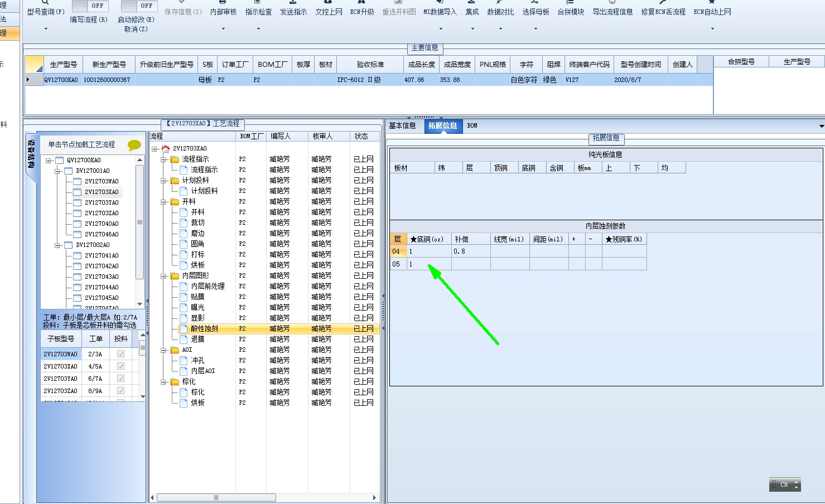Switch to the 基本信息 tab
The height and width of the screenshot is (504, 825).
point(403,125)
